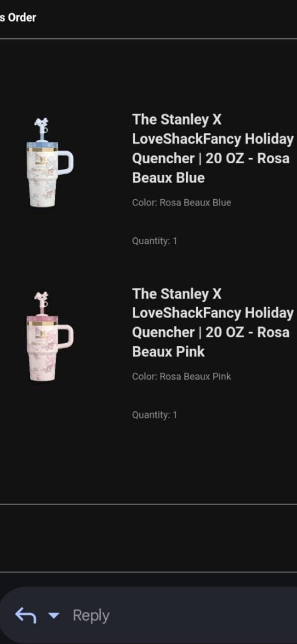Viewport: 297px width, 644px height.
Task: Tap the bow straw topper on blue tumbler
Action: (x=41, y=123)
